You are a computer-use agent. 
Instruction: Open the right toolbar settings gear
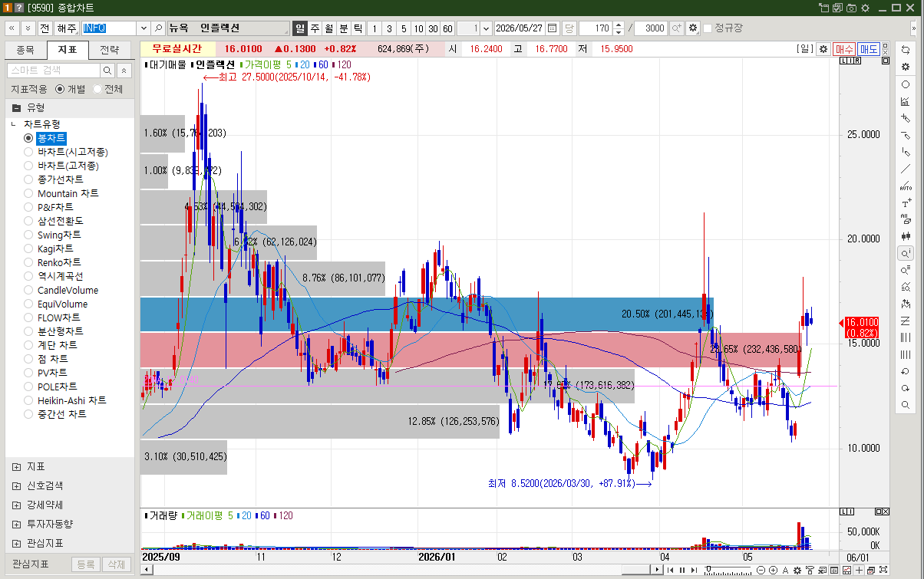[x=906, y=67]
